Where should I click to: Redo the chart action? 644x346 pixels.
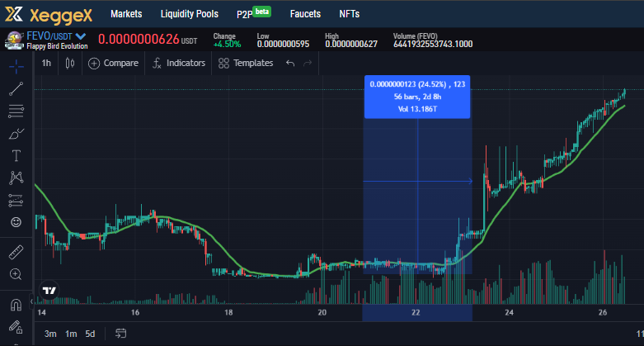[308, 63]
